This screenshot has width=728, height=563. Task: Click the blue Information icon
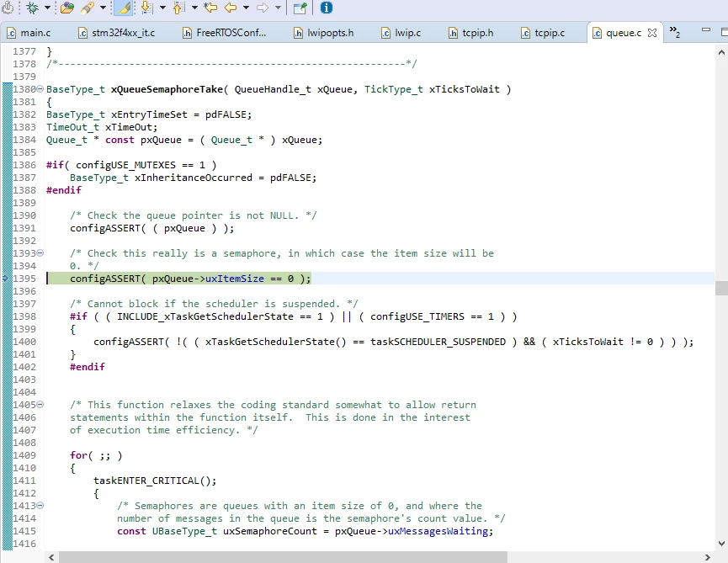[x=327, y=8]
